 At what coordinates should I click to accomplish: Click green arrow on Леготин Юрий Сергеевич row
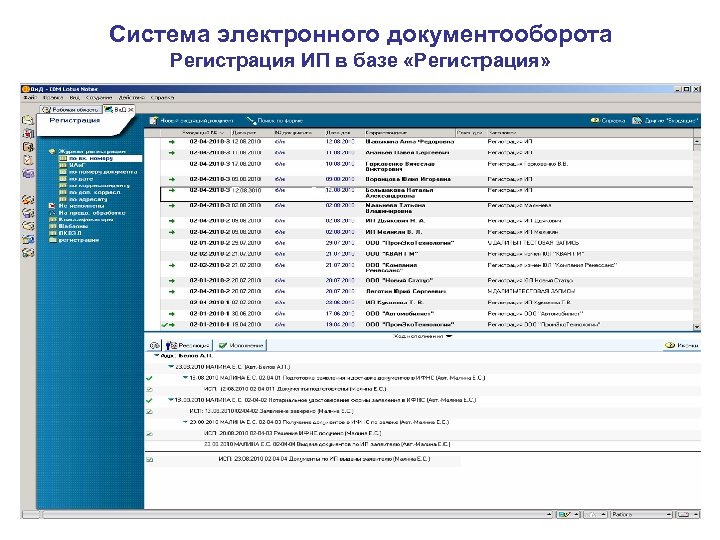tap(172, 292)
